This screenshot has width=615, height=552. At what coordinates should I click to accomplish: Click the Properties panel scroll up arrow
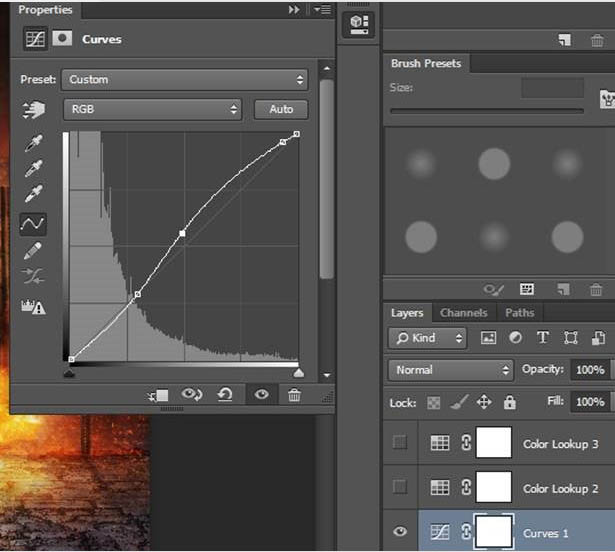point(326,68)
